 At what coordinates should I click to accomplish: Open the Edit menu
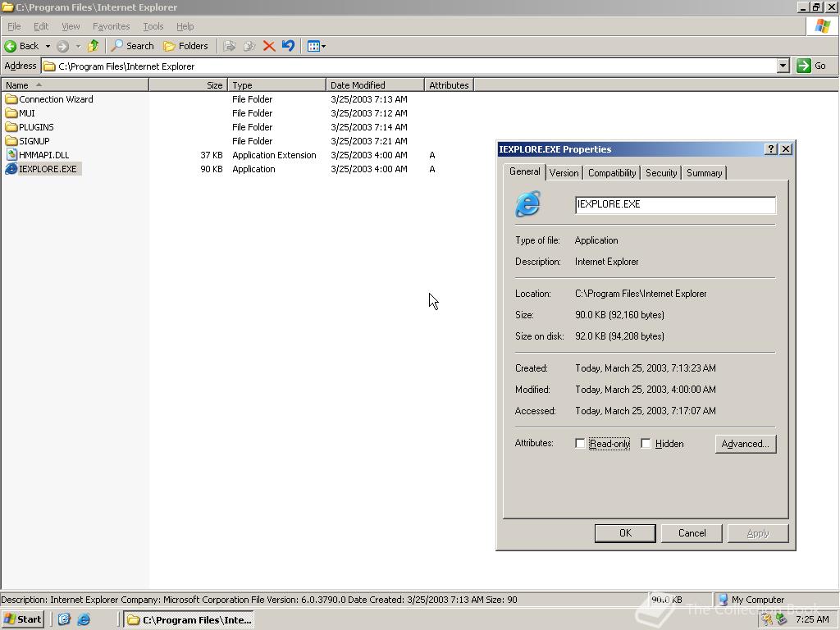click(41, 26)
